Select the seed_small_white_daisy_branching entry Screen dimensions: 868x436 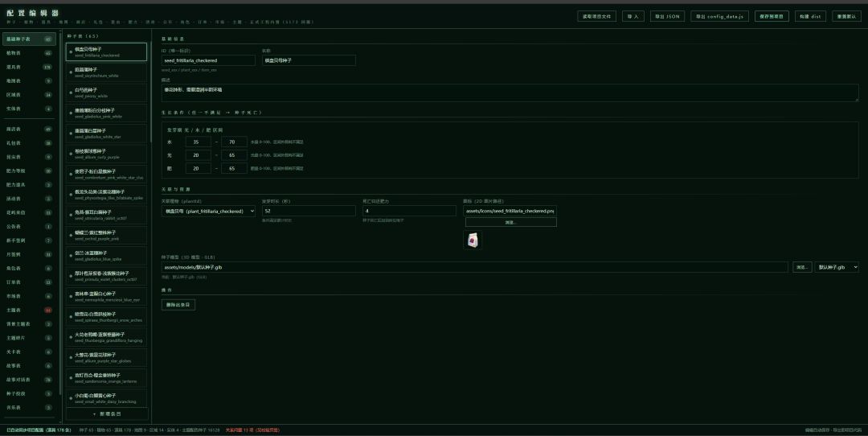point(106,398)
